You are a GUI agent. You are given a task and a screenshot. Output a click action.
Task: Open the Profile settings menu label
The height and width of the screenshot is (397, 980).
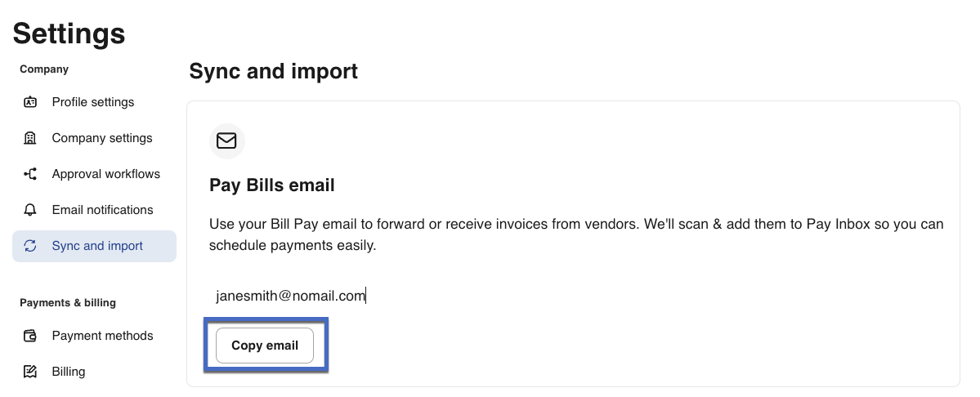(93, 102)
